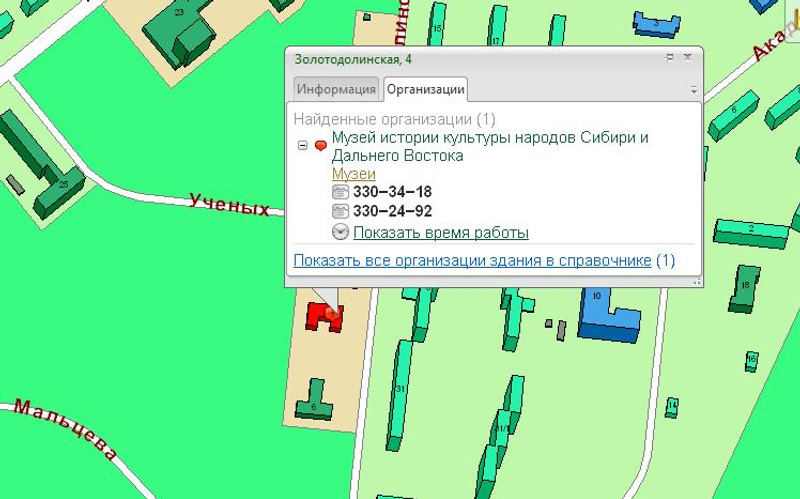Select blue building number 10 on map

point(607,314)
